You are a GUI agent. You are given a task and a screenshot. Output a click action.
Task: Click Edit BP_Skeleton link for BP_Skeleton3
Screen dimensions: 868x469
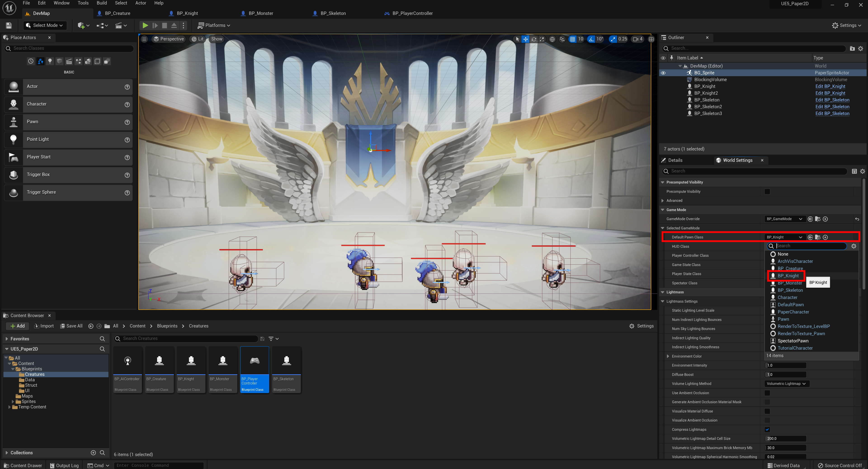tap(832, 113)
